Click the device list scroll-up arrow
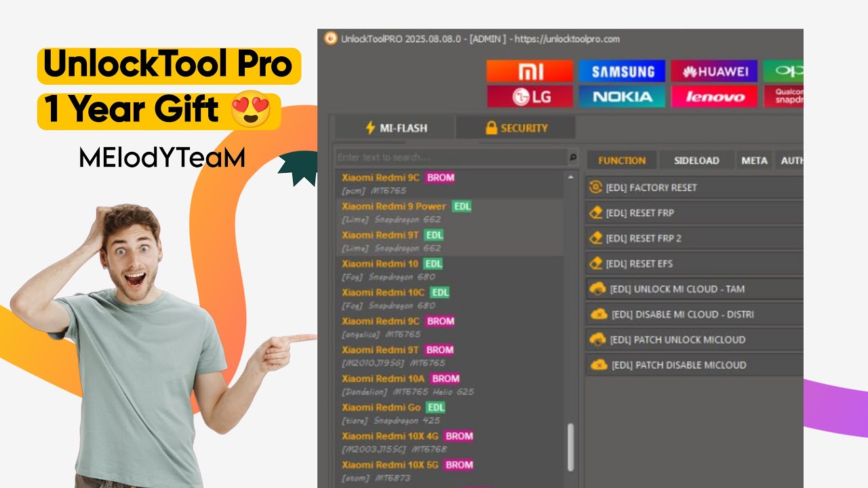868x488 pixels. pyautogui.click(x=570, y=177)
